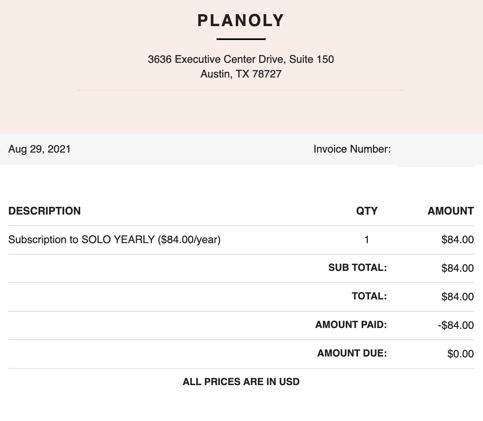Click the SUB TOTAL label

tap(357, 268)
